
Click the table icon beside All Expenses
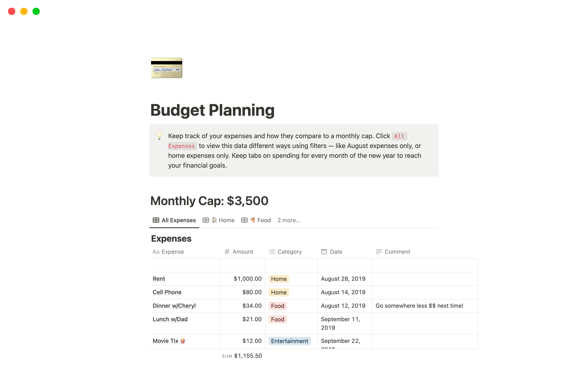(156, 220)
